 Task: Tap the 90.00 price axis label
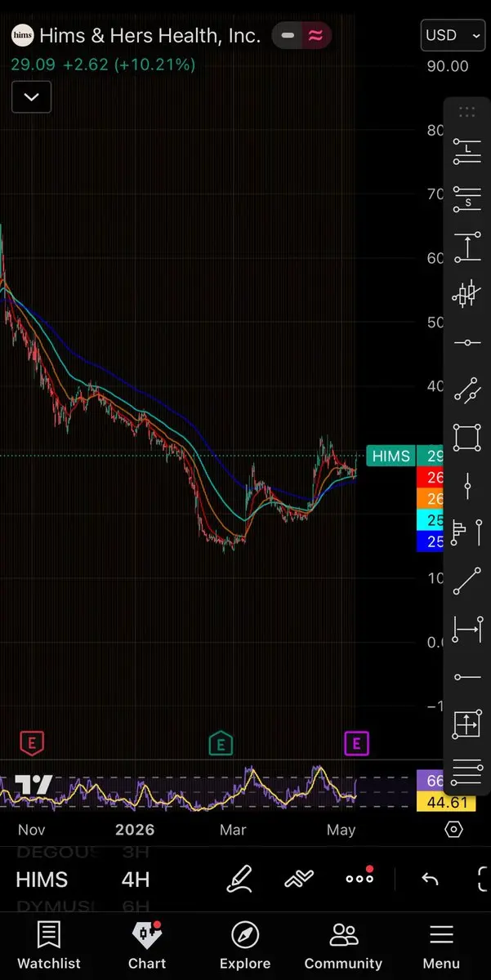[x=448, y=66]
